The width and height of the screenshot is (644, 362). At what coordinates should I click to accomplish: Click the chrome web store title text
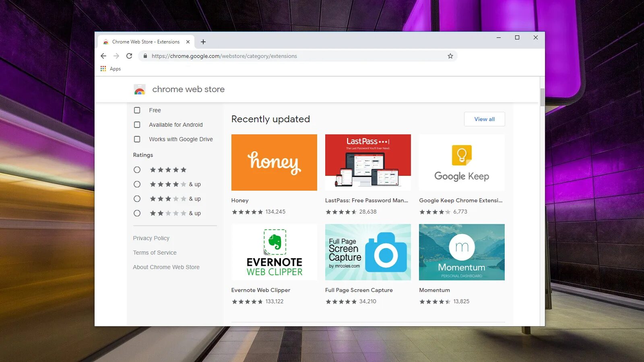coord(188,89)
